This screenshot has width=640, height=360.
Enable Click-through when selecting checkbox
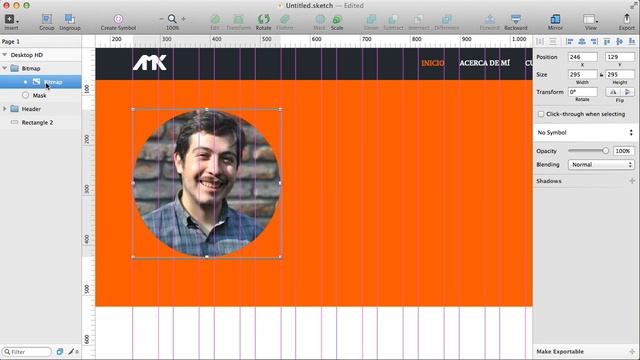coord(541,114)
